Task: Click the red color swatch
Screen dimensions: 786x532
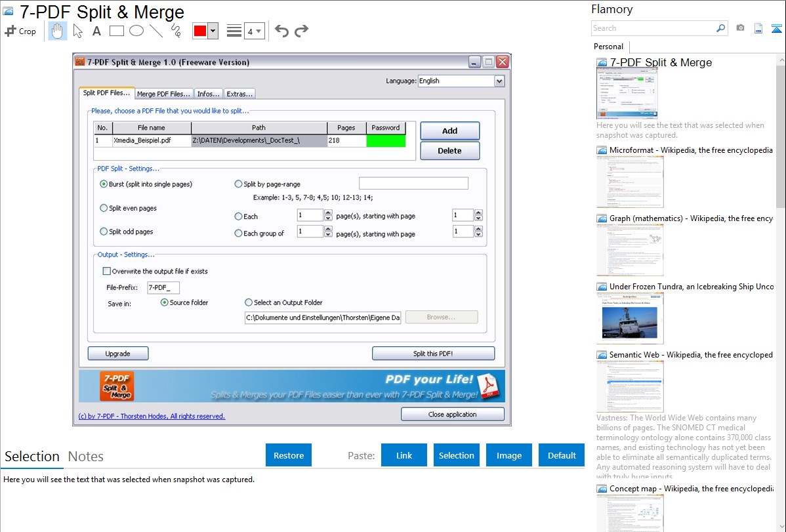Action: pyautogui.click(x=200, y=31)
